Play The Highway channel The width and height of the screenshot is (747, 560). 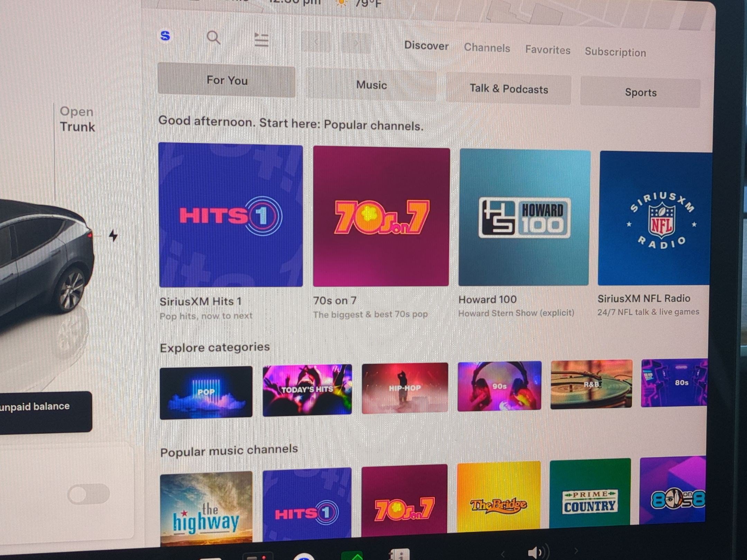pyautogui.click(x=206, y=508)
